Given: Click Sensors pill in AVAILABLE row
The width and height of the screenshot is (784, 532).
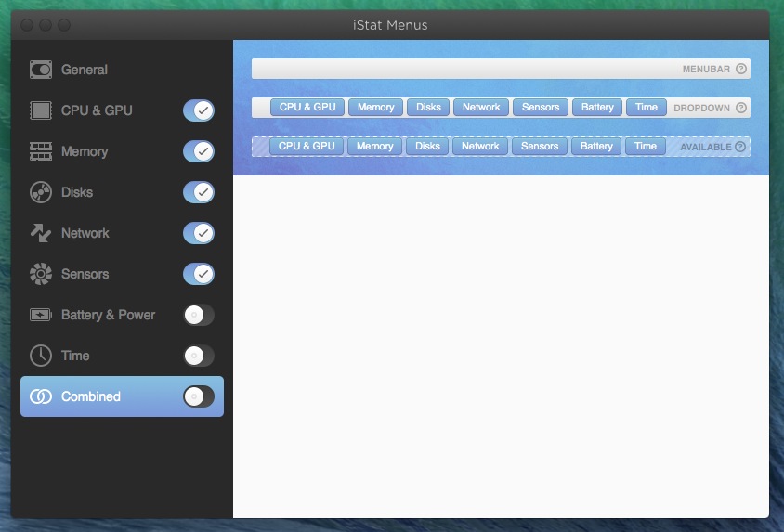Looking at the screenshot, I should click(x=540, y=147).
